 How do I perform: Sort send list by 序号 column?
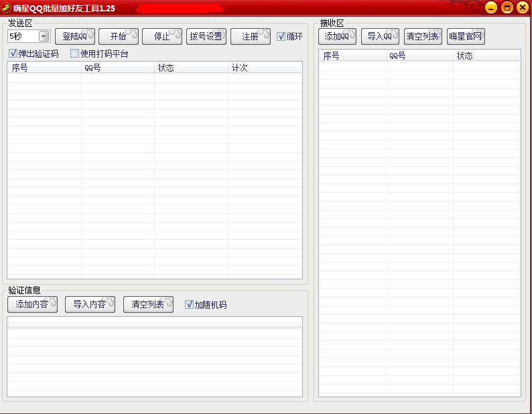click(x=44, y=68)
